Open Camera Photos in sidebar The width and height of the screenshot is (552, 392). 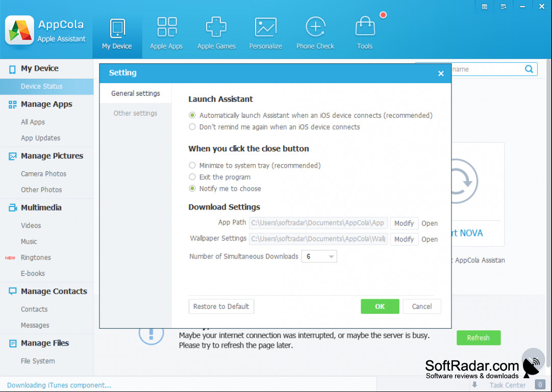click(44, 174)
